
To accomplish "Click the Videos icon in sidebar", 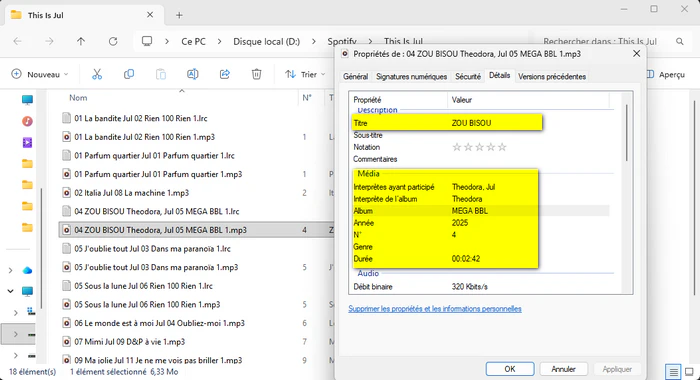I will (27, 142).
